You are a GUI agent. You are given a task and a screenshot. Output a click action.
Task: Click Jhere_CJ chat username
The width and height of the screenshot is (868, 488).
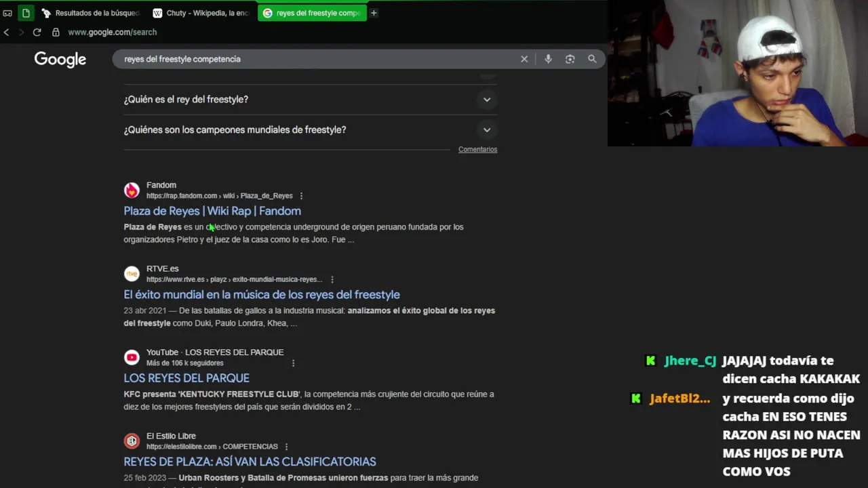click(690, 361)
